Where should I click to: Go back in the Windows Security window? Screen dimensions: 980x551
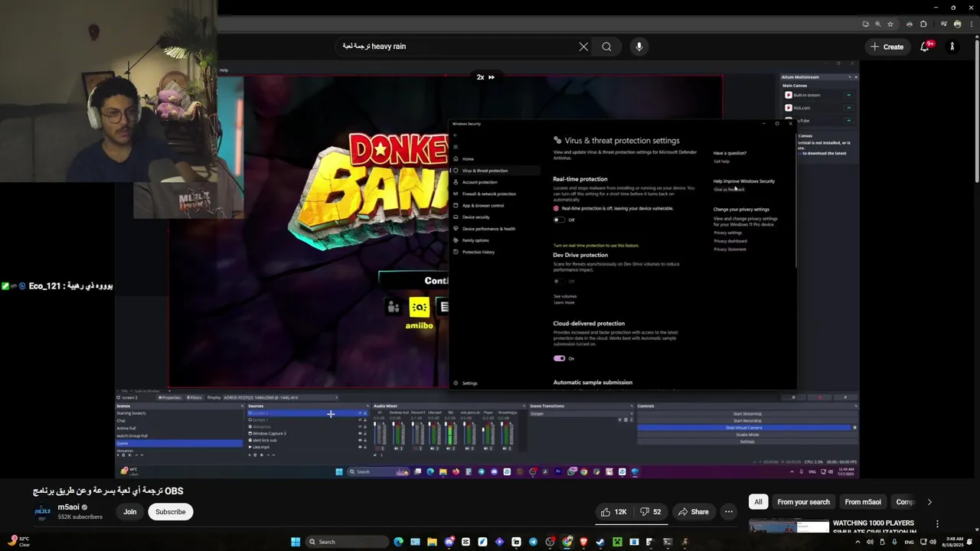(455, 135)
